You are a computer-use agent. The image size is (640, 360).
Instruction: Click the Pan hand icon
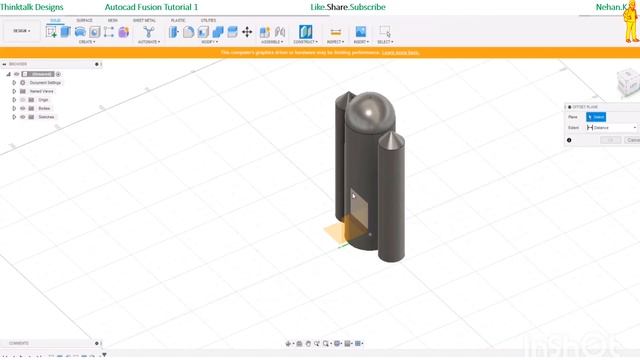(x=308, y=344)
